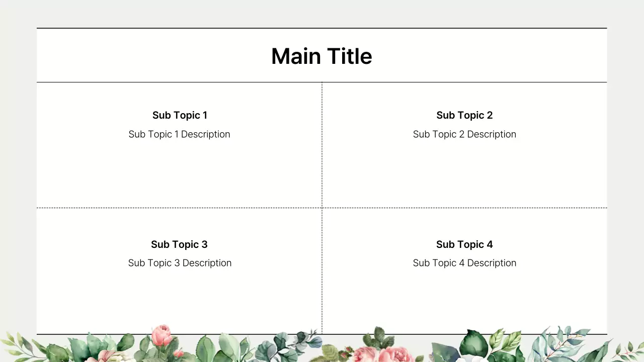The width and height of the screenshot is (644, 362).
Task: Select the Sub Topic 4 heading
Action: click(464, 244)
